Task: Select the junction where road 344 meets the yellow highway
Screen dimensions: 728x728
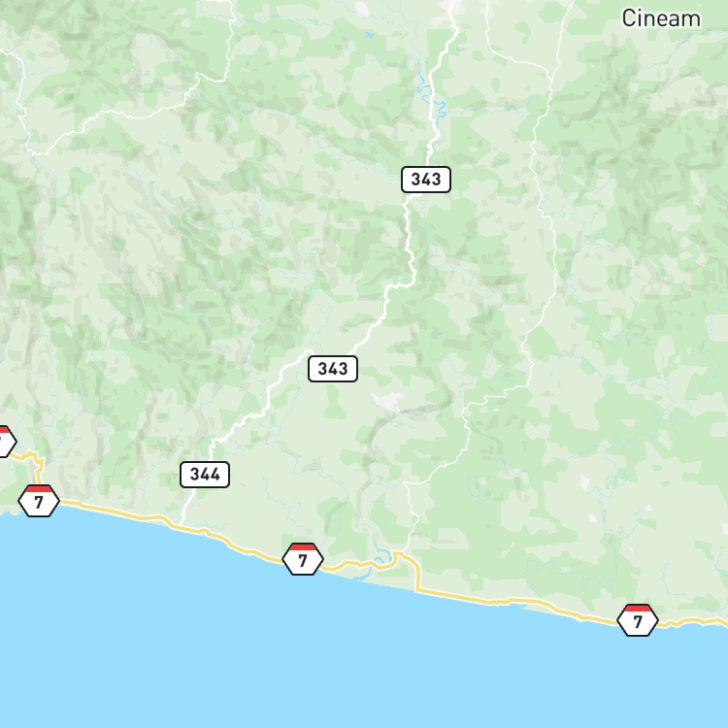Action: coord(181,525)
